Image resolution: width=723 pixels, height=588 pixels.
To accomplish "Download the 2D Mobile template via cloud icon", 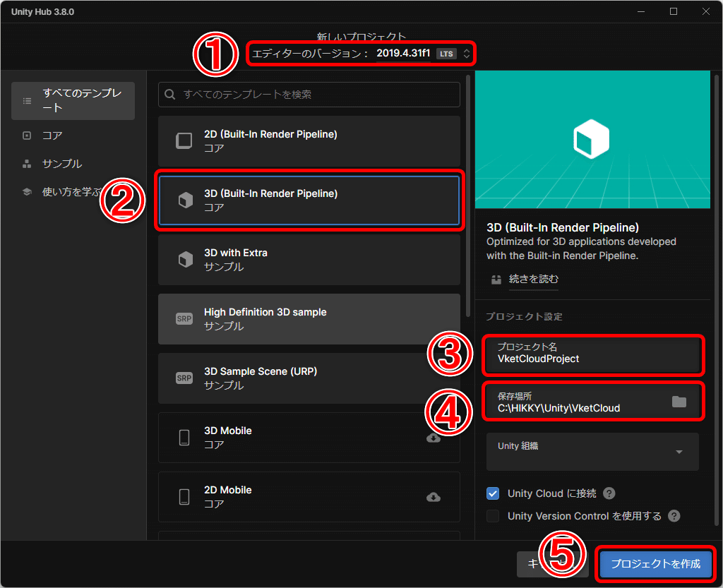I will tap(434, 497).
